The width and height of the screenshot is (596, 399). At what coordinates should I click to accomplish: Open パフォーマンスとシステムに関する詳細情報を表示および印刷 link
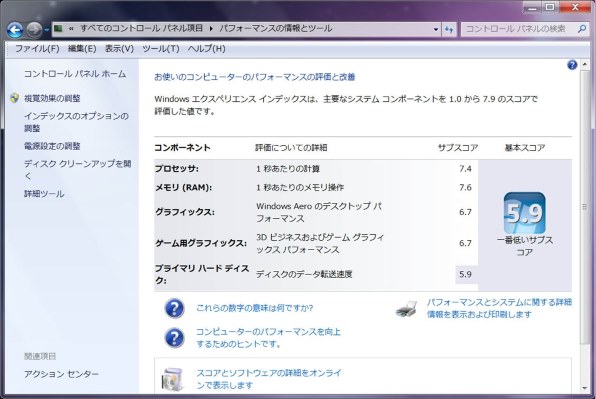tap(499, 308)
